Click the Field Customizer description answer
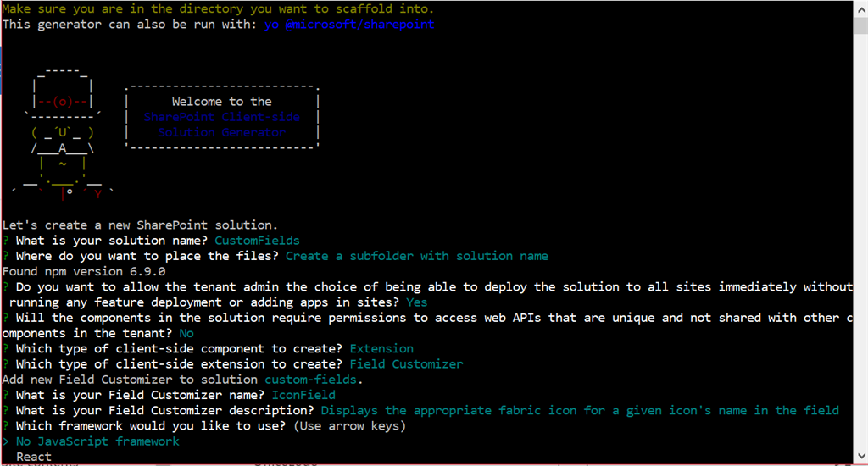The image size is (868, 466). (580, 411)
